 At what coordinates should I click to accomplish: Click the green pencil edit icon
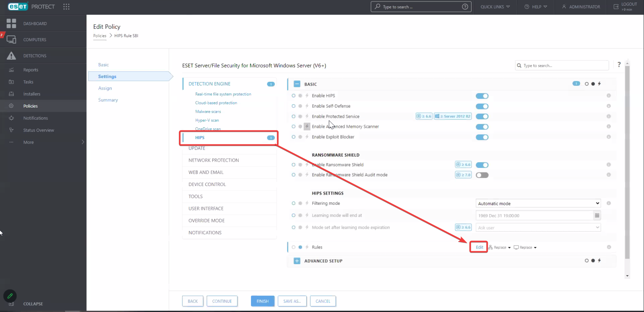point(10,296)
